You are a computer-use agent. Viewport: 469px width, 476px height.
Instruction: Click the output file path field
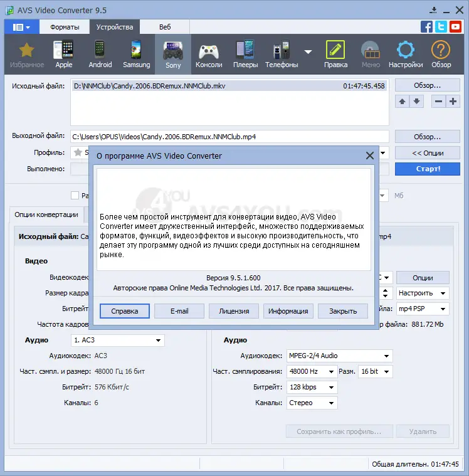point(229,137)
